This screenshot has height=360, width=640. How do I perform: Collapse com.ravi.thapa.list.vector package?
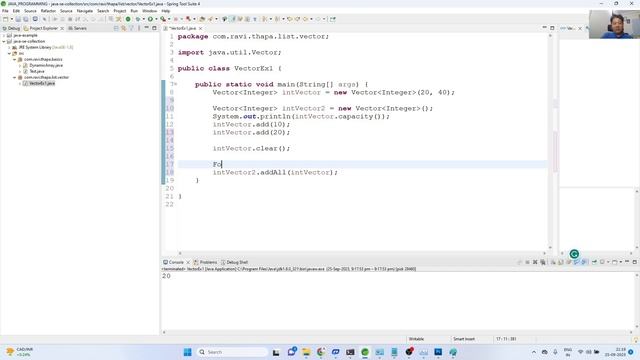click(x=15, y=77)
